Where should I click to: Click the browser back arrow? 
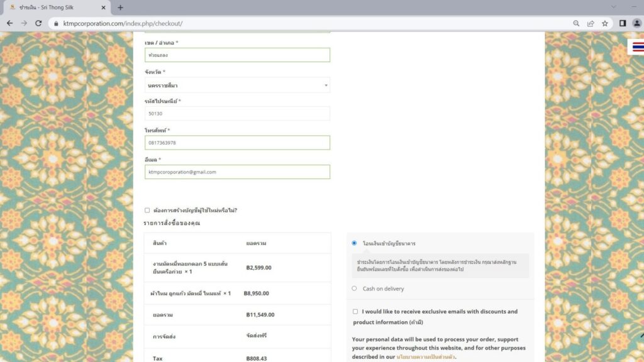pyautogui.click(x=9, y=23)
